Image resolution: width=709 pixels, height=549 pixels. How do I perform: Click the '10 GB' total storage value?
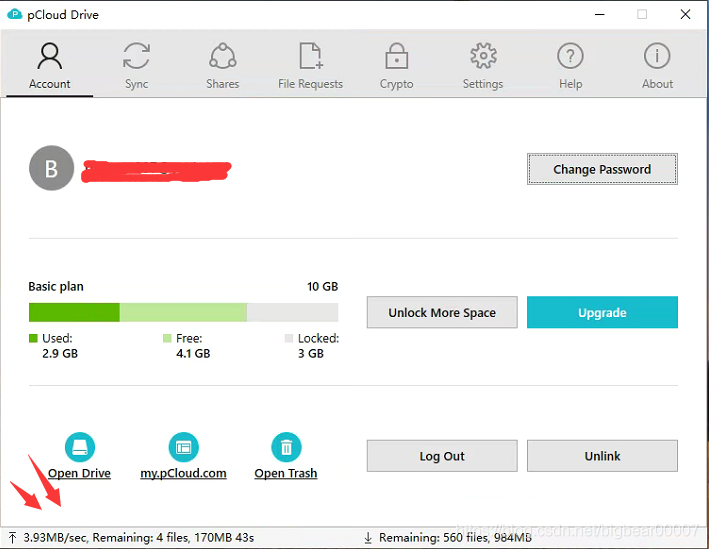pos(322,287)
